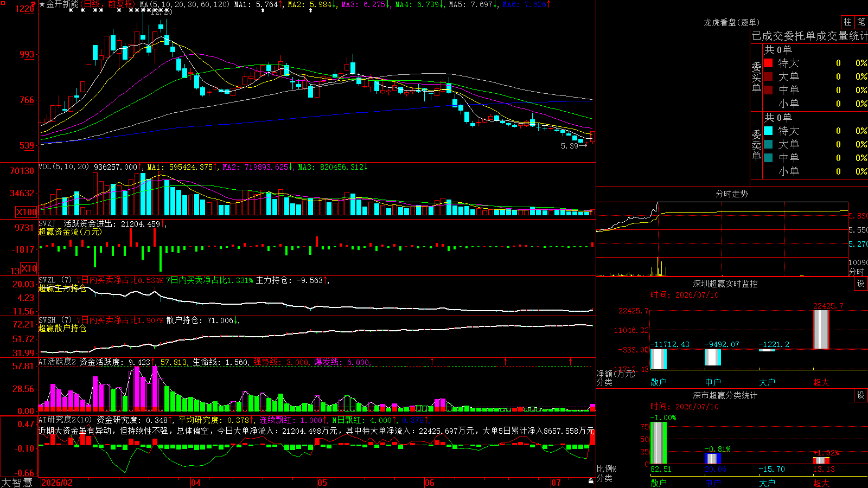The width and height of the screenshot is (868, 488).
Task: Click the ×100 volume scale indicator
Action: [26, 212]
